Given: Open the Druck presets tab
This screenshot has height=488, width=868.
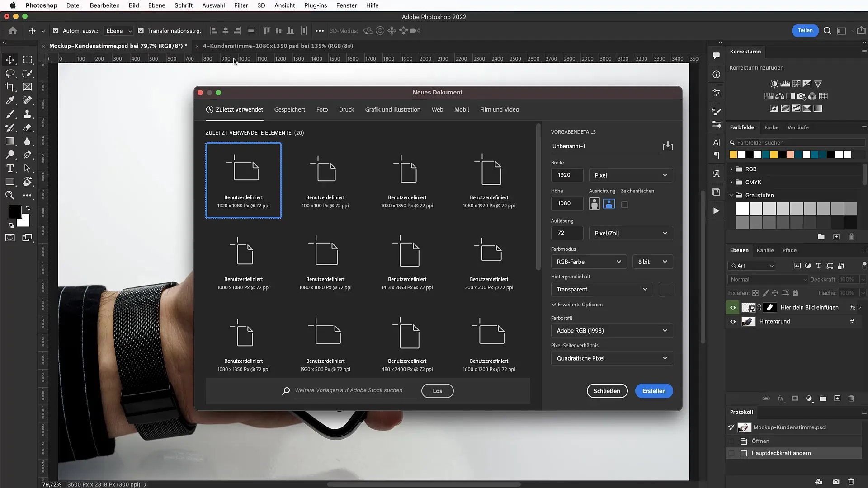Looking at the screenshot, I should (346, 109).
